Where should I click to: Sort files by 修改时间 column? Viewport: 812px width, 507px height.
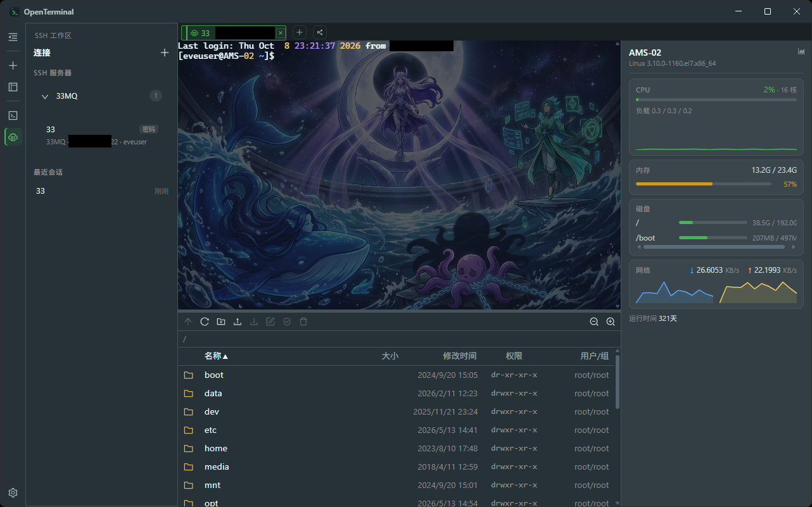[459, 356]
